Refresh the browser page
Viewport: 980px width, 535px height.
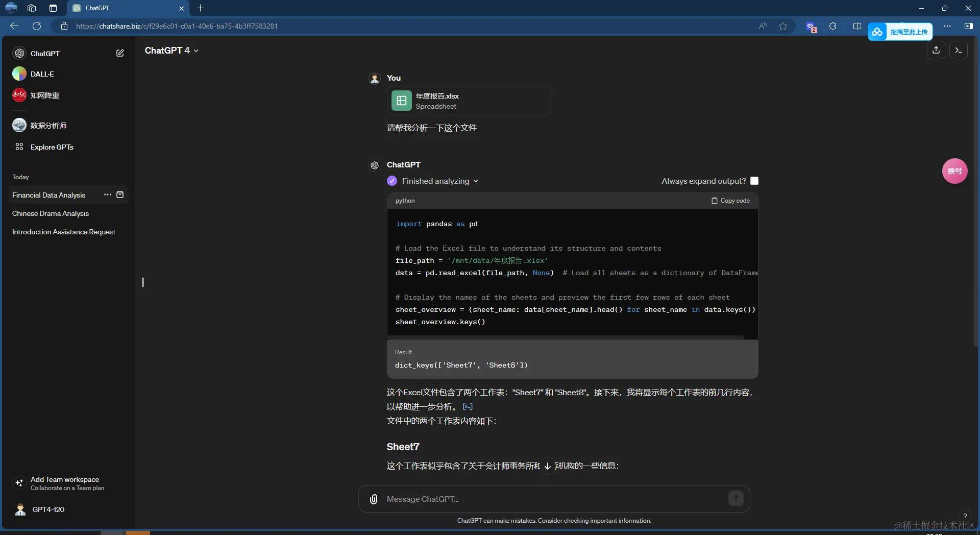(x=37, y=26)
